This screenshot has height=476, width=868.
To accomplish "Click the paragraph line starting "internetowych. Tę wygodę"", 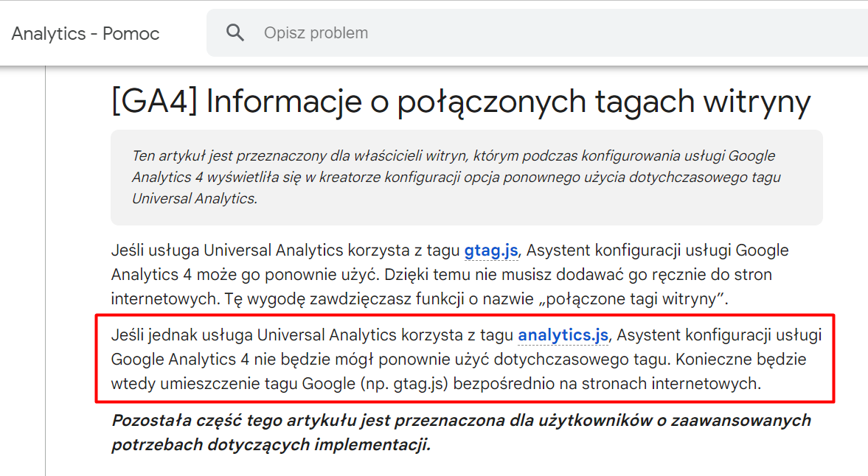I will point(420,299).
